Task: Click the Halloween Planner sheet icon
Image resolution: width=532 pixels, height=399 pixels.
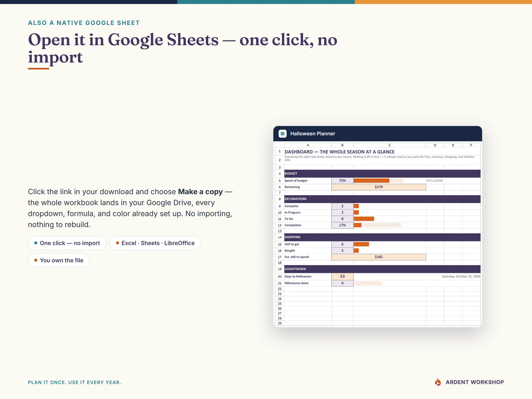Action: [x=282, y=134]
